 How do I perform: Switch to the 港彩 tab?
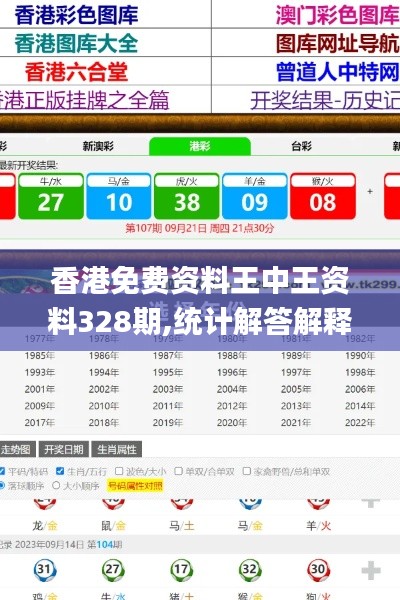click(x=200, y=146)
